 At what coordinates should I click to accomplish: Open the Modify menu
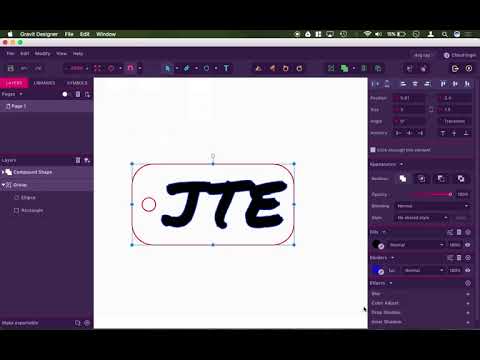42,53
